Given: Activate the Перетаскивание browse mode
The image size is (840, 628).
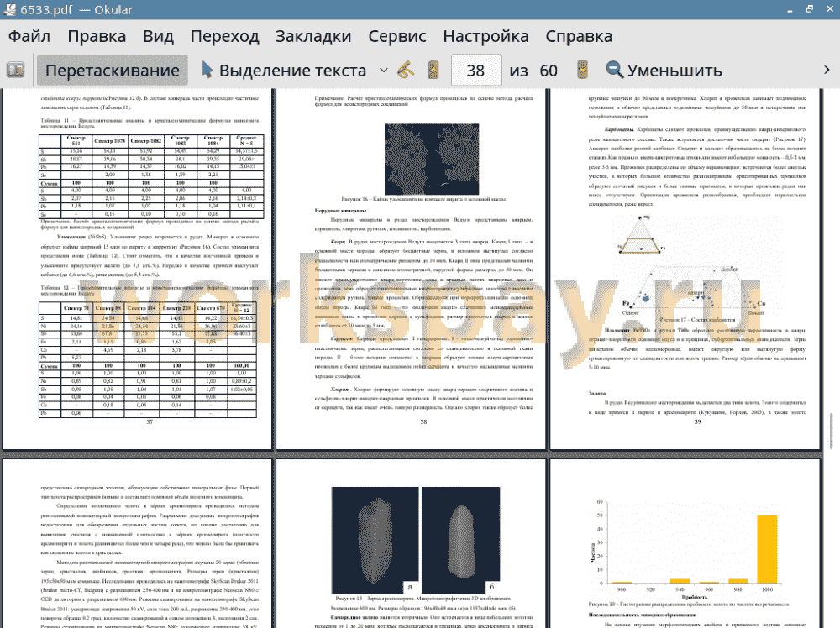Looking at the screenshot, I should (x=113, y=71).
